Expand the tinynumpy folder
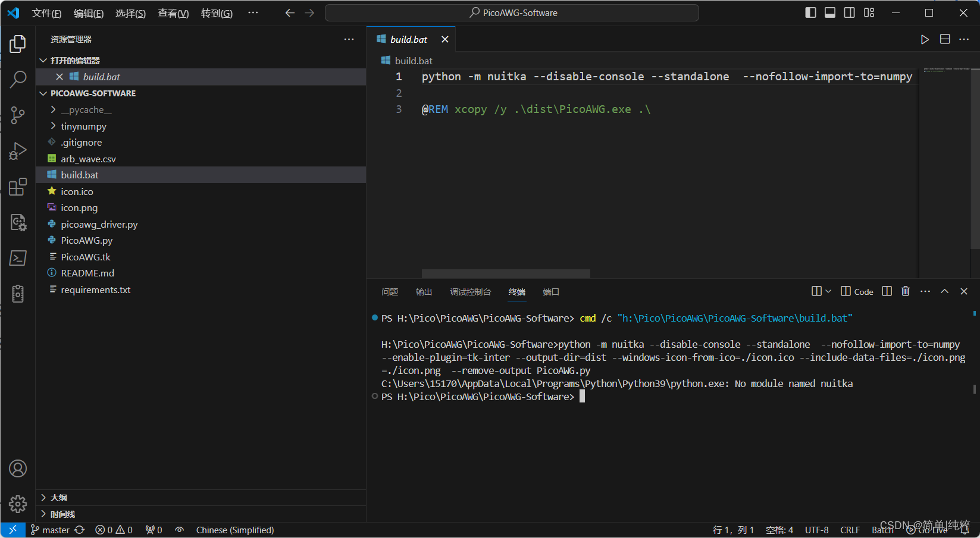980x538 pixels. pyautogui.click(x=201, y=126)
